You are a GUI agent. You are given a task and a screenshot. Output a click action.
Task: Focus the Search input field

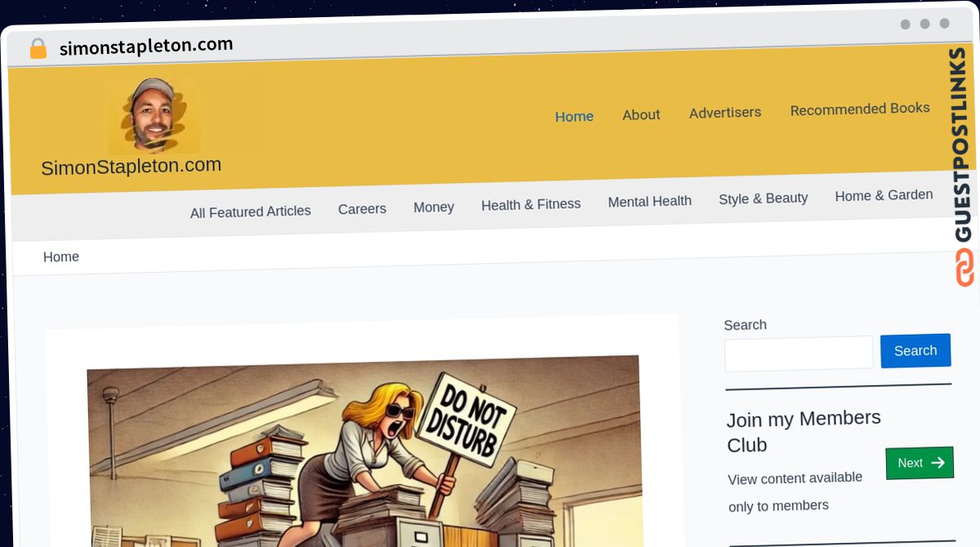click(x=799, y=354)
